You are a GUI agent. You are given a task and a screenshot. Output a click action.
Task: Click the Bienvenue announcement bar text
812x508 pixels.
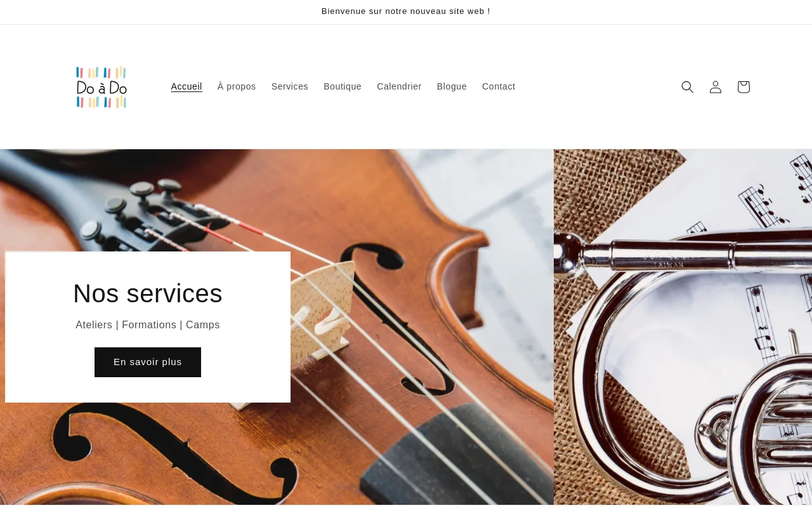click(406, 11)
